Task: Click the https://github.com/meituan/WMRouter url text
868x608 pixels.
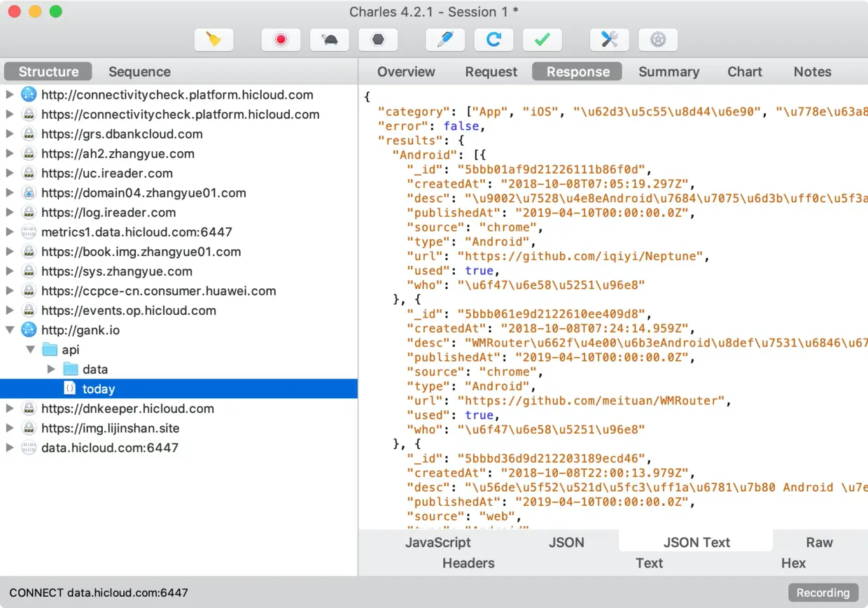Action: click(595, 401)
